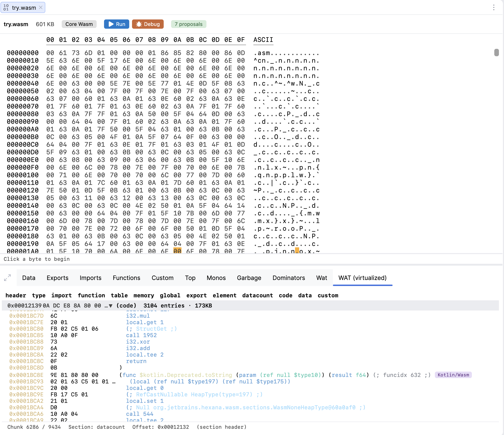
Task: Select highlighted 00 byte in row 000001A0
Action: (x=177, y=251)
